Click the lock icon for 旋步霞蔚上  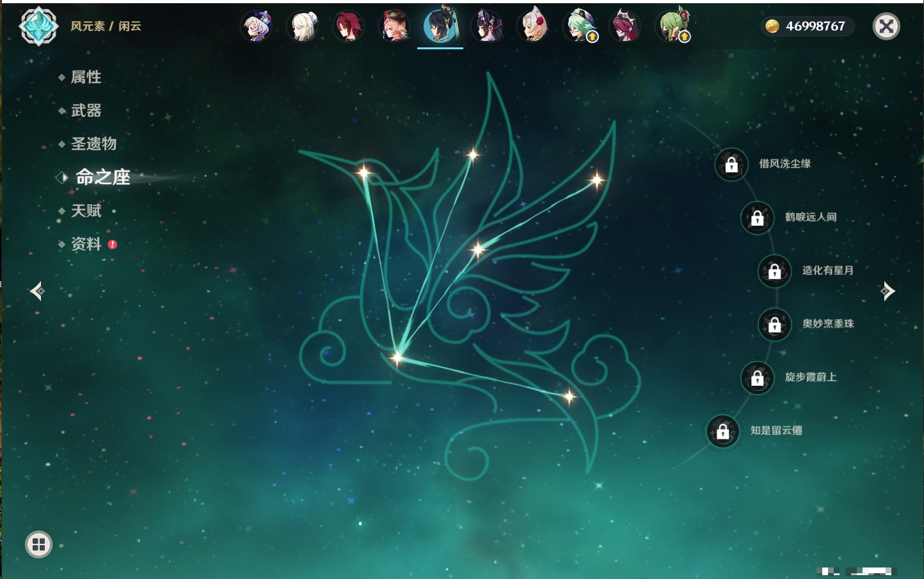pyautogui.click(x=757, y=378)
